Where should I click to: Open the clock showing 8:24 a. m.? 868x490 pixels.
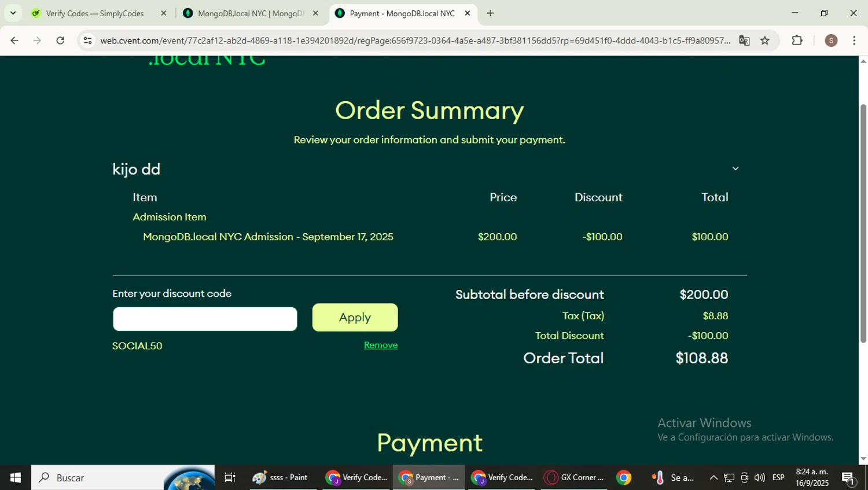tap(812, 477)
